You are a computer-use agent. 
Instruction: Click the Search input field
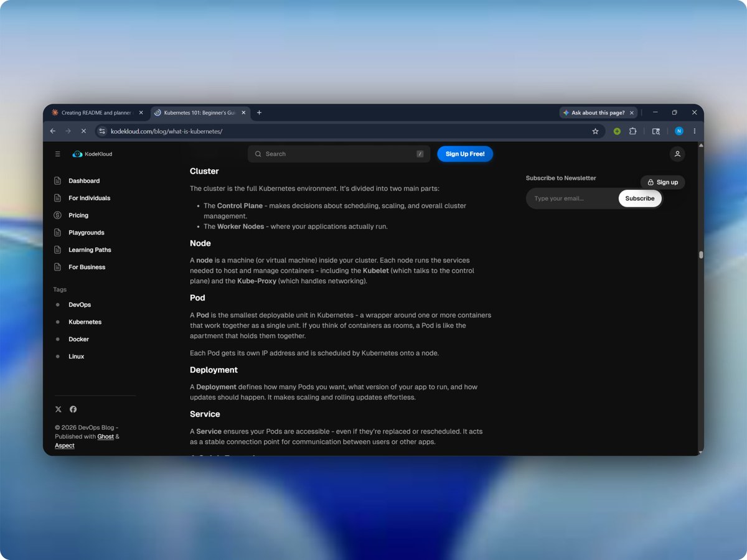coord(339,154)
